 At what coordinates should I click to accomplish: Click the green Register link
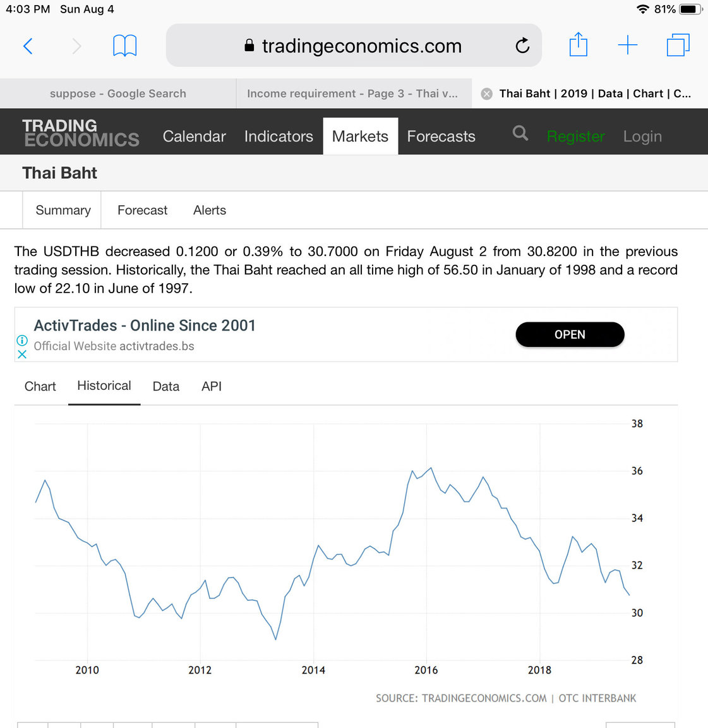(x=575, y=136)
